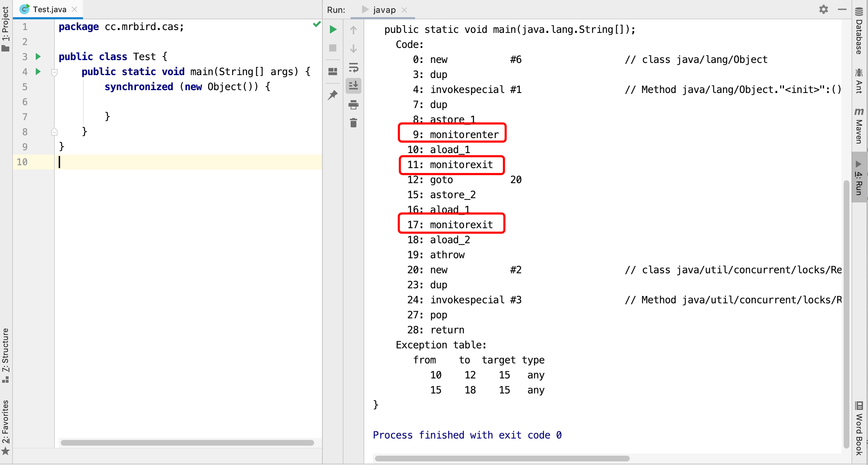Open the Maven tool window

[859, 126]
